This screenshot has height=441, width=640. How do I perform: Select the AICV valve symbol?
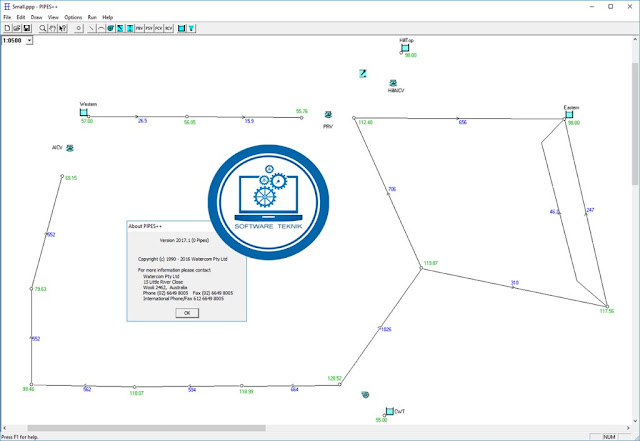tap(70, 148)
